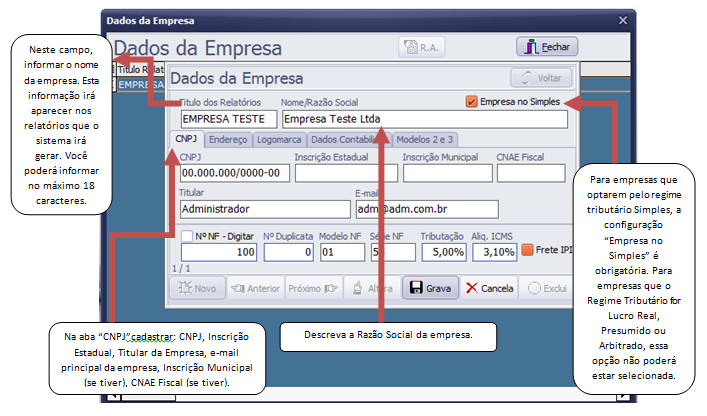Click the CNPJ number field
Image resolution: width=707 pixels, height=416 pixels.
point(235,173)
